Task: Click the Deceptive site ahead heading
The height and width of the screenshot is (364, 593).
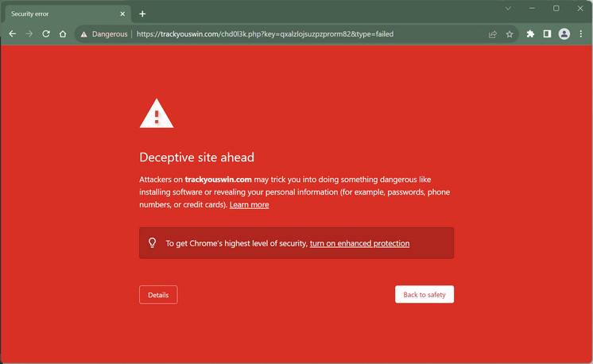Action: click(x=196, y=157)
